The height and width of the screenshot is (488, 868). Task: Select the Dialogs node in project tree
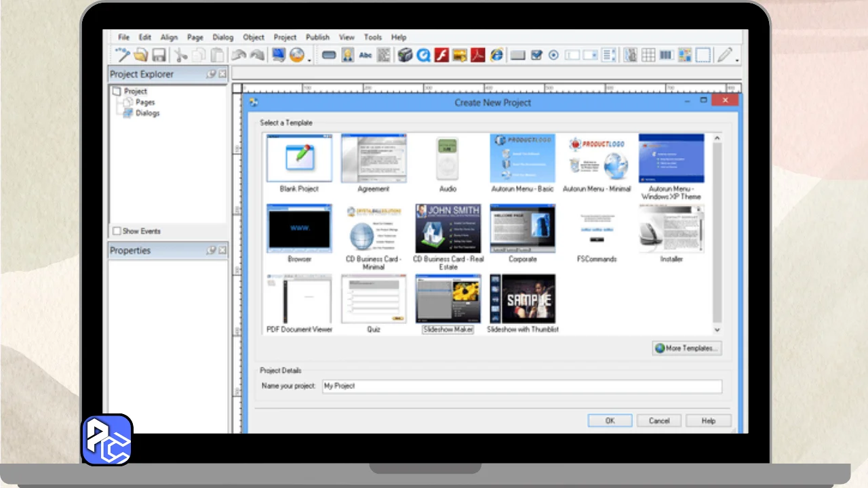tap(147, 113)
